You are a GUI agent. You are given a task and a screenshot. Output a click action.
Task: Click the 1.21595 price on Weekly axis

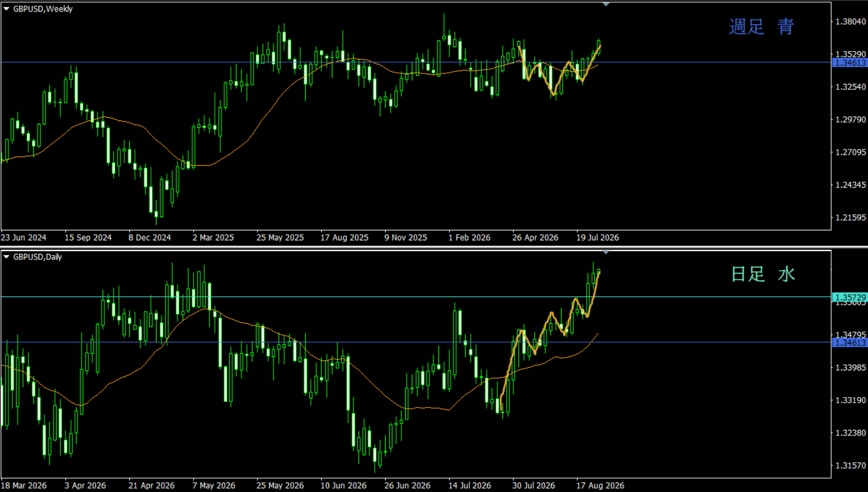point(850,218)
